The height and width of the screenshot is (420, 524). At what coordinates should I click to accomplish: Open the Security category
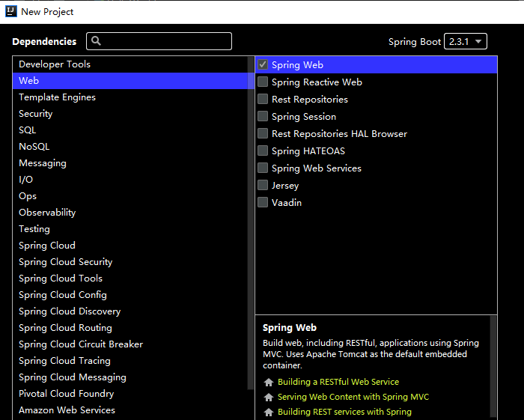[130, 114]
